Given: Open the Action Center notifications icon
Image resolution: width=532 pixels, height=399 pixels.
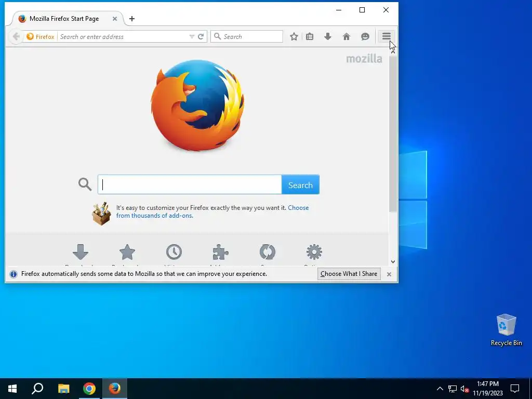Looking at the screenshot, I should pyautogui.click(x=515, y=389).
